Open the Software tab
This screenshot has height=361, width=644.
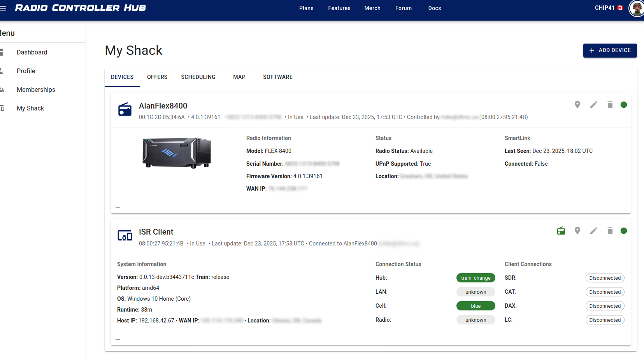[277, 77]
